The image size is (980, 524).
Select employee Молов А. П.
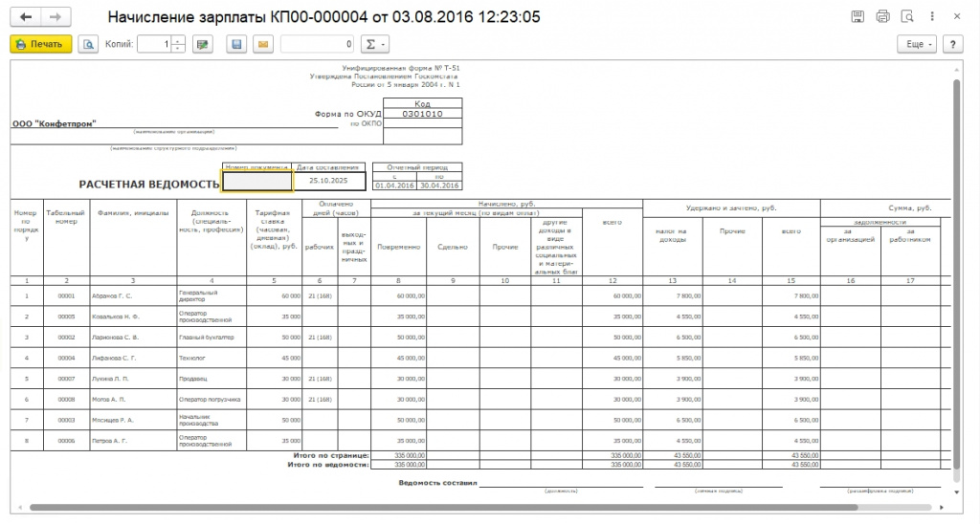coord(109,399)
